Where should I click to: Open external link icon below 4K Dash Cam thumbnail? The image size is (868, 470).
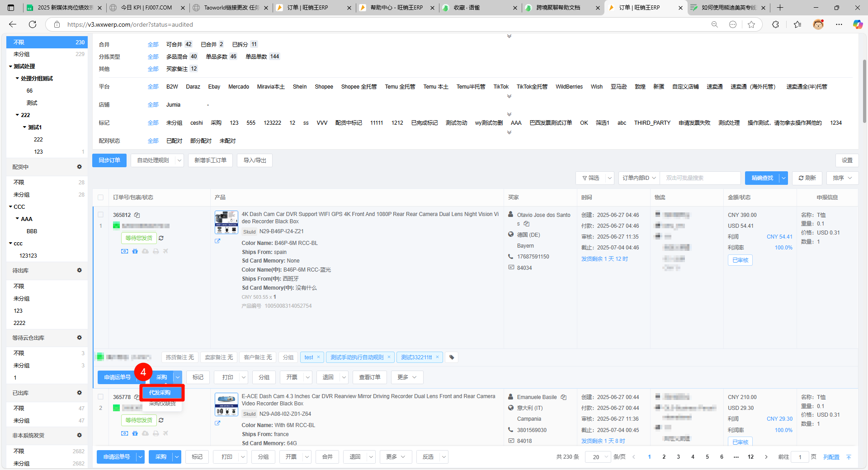[217, 241]
